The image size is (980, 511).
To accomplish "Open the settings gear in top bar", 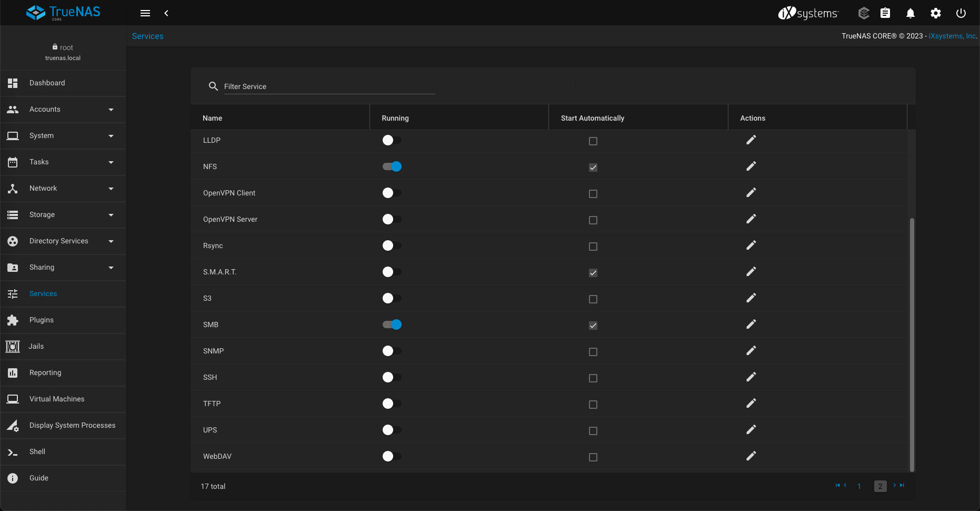I will click(935, 13).
